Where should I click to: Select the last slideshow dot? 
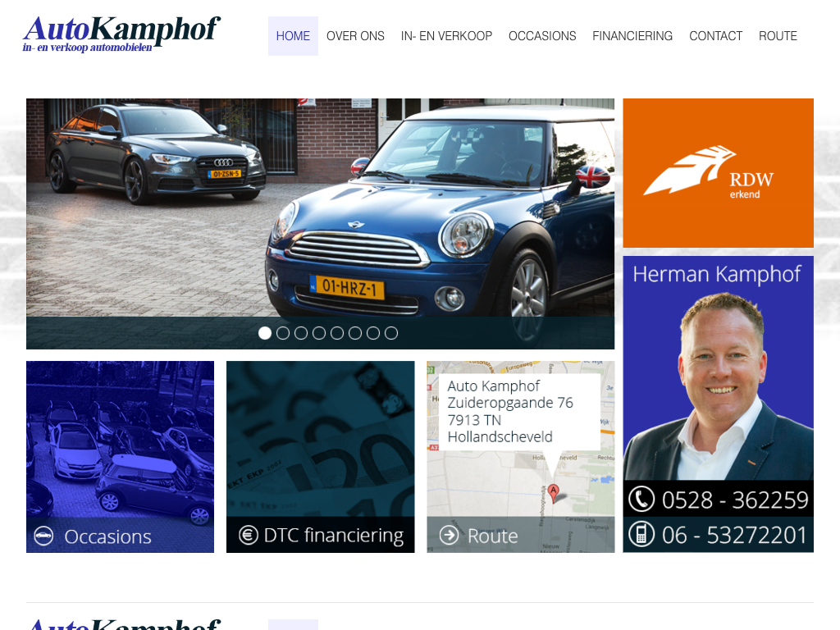[x=391, y=333]
